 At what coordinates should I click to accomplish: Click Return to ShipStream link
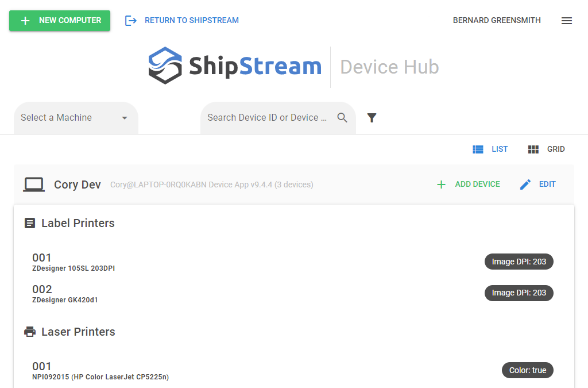pyautogui.click(x=191, y=21)
